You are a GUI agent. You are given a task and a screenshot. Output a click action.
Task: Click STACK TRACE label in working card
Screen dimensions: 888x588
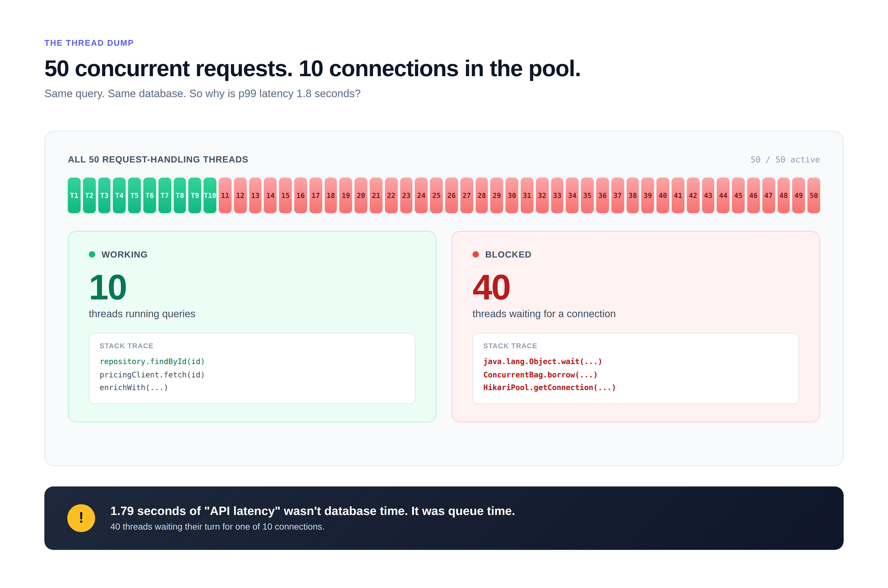[126, 346]
